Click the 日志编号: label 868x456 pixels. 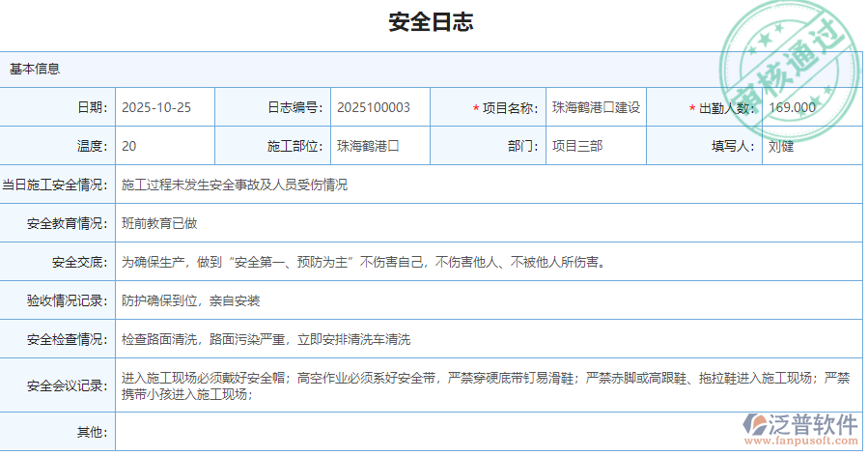click(x=295, y=107)
